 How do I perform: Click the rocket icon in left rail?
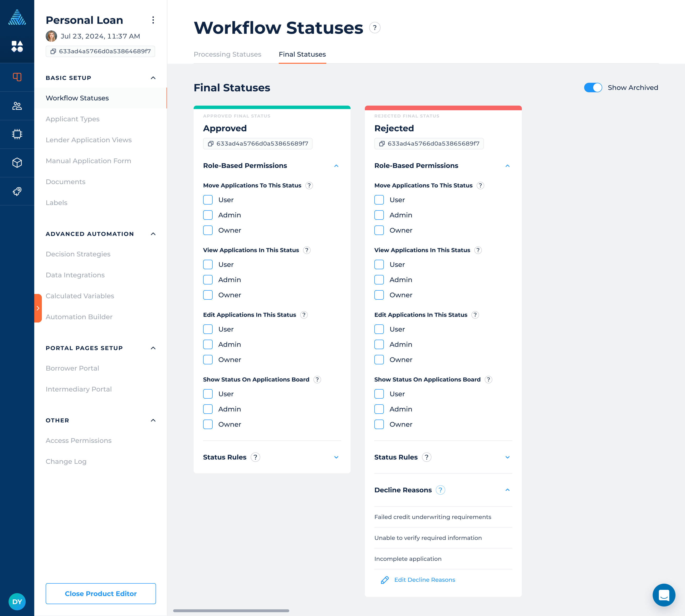click(17, 191)
